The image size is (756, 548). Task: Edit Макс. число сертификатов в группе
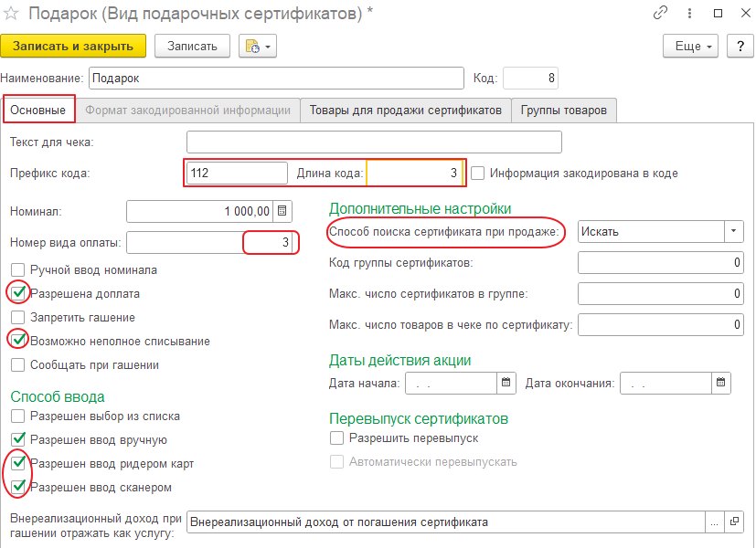click(661, 294)
